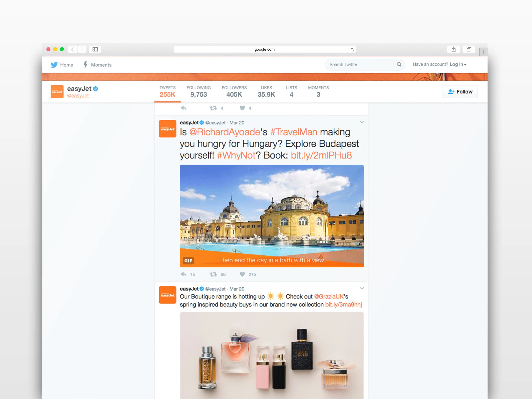Click the verified badge next to easyJet

pyautogui.click(x=96, y=89)
